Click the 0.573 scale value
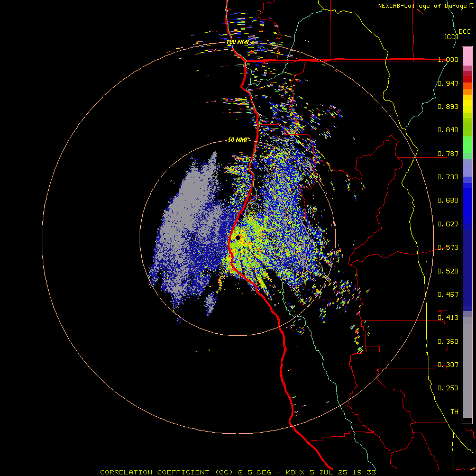 point(448,247)
